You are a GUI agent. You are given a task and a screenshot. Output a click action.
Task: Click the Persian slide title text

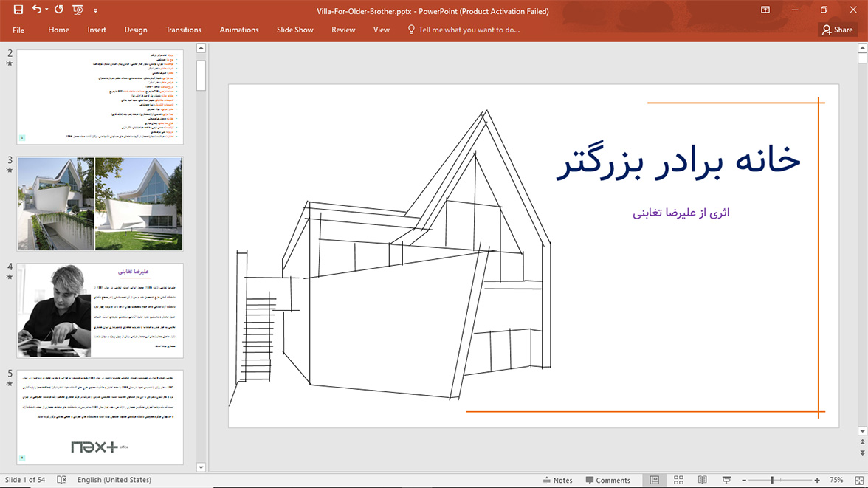pyautogui.click(x=678, y=161)
